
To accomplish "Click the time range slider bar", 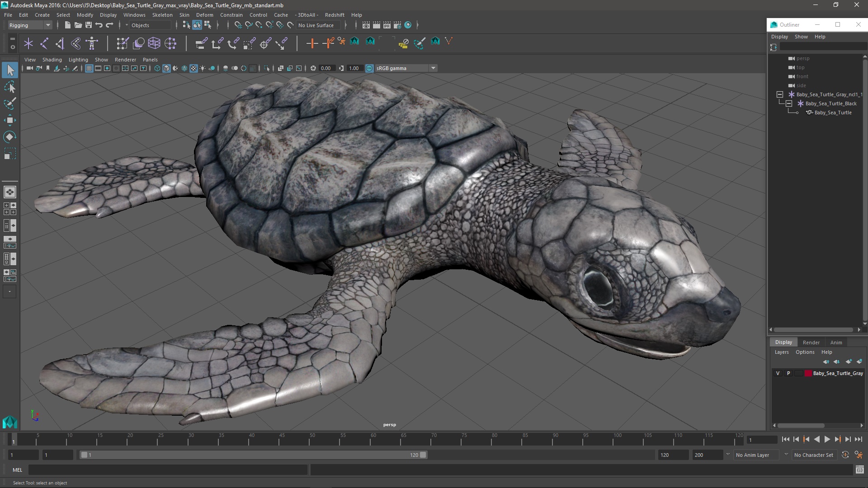I will tap(253, 455).
